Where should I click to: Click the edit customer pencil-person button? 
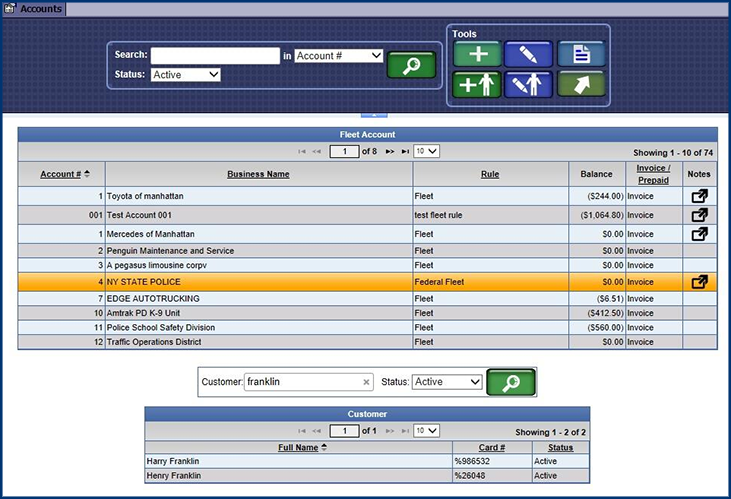[x=529, y=84]
